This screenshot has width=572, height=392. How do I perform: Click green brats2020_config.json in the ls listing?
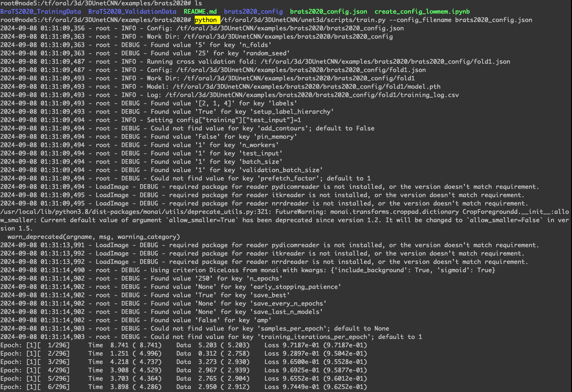coord(329,12)
